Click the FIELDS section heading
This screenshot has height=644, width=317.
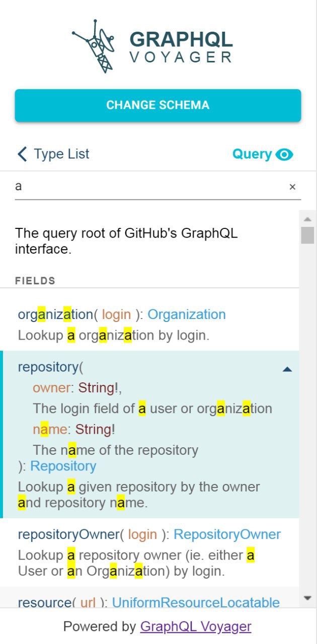coord(35,281)
